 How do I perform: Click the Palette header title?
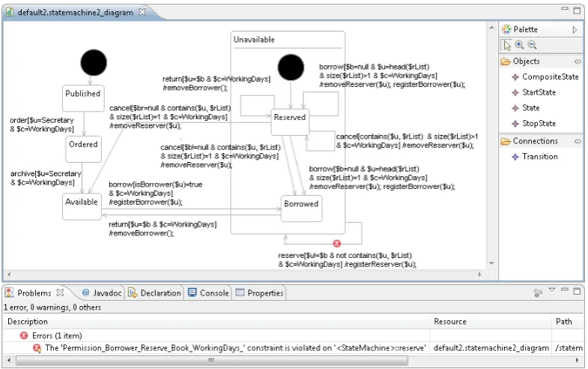pyautogui.click(x=525, y=30)
